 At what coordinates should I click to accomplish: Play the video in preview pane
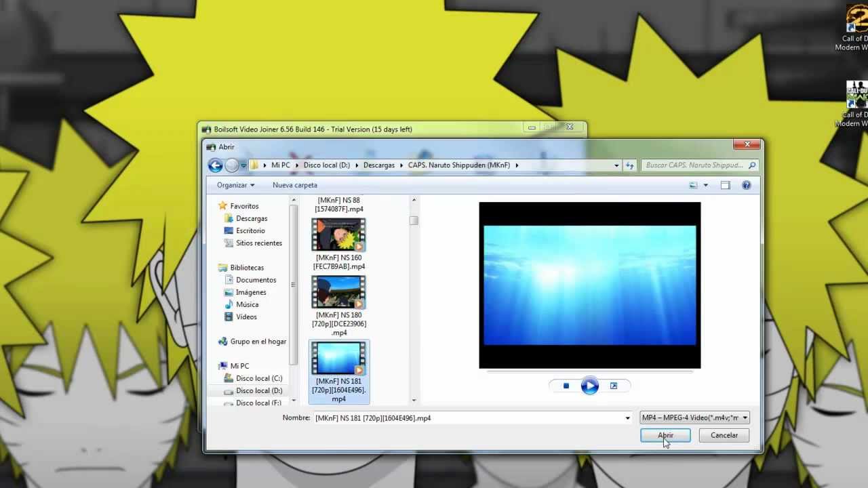(x=590, y=386)
